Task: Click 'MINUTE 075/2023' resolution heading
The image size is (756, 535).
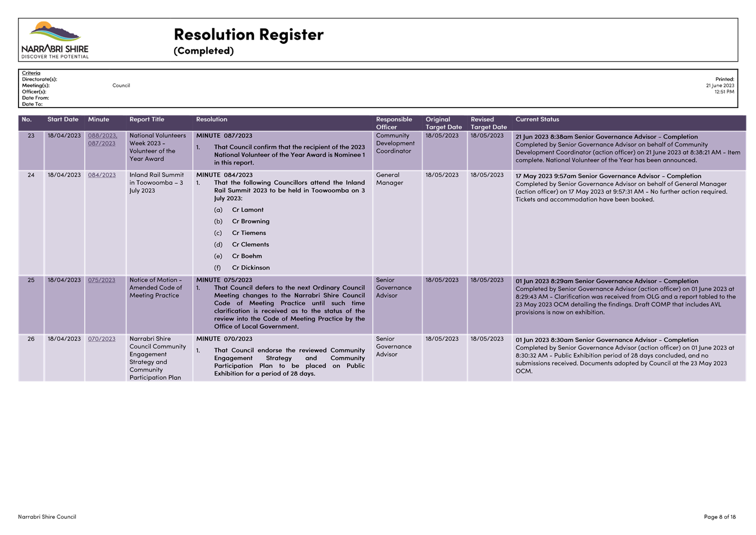Action: point(224,280)
